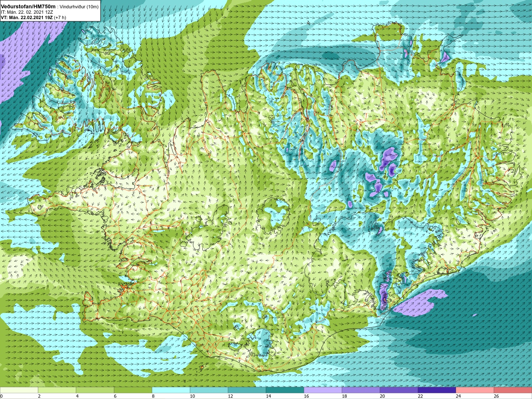Select the medium purple 18–20 legend swatch
Screen dimensions: 532x399
coord(361,390)
